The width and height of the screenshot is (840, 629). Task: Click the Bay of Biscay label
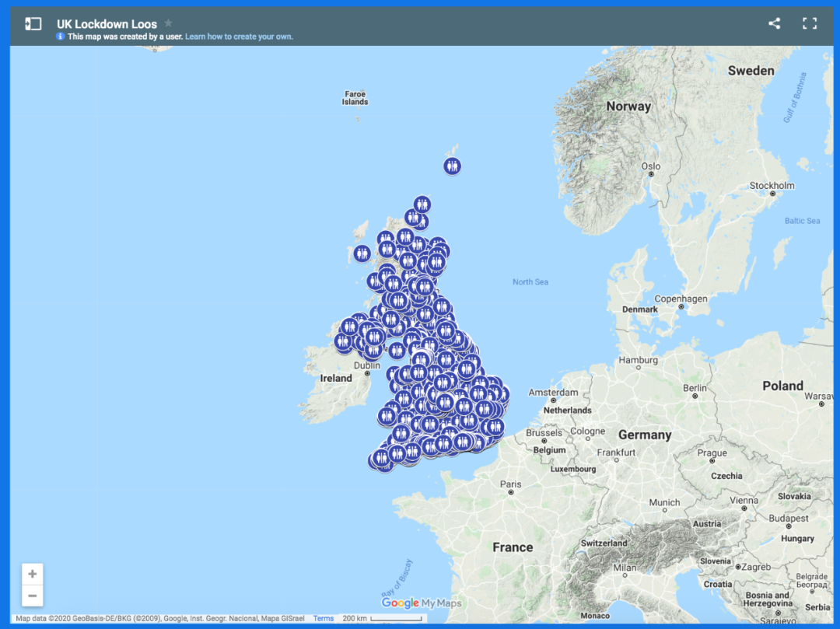pos(397,578)
